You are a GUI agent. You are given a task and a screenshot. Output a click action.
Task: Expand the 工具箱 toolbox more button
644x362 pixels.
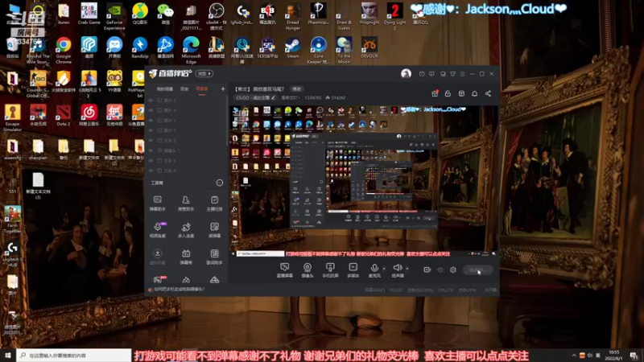pos(219,183)
